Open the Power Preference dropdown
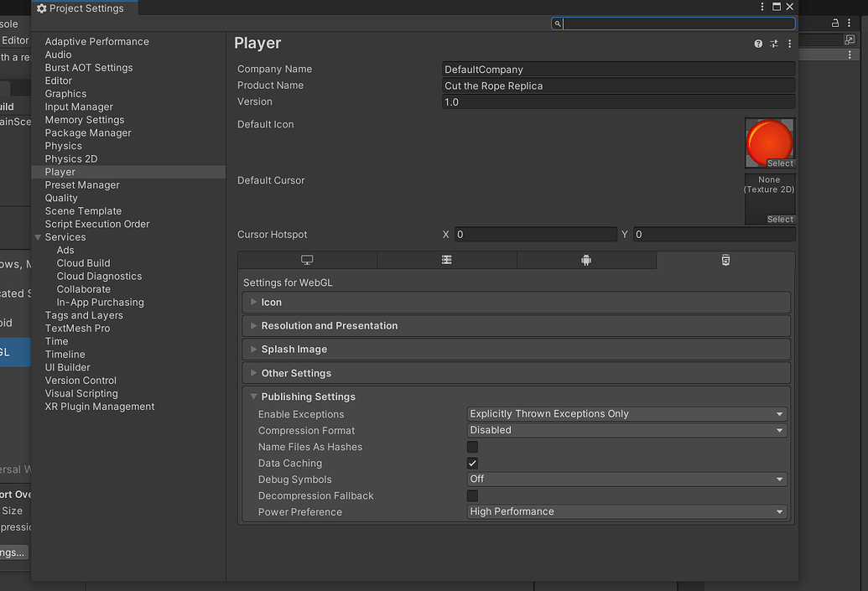 [x=626, y=512]
